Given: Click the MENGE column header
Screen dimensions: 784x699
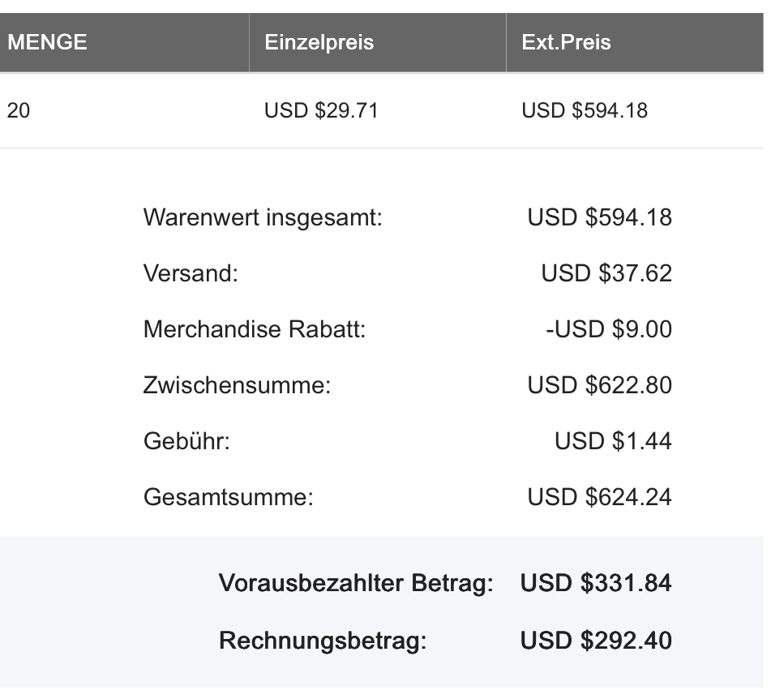Looking at the screenshot, I should [47, 42].
